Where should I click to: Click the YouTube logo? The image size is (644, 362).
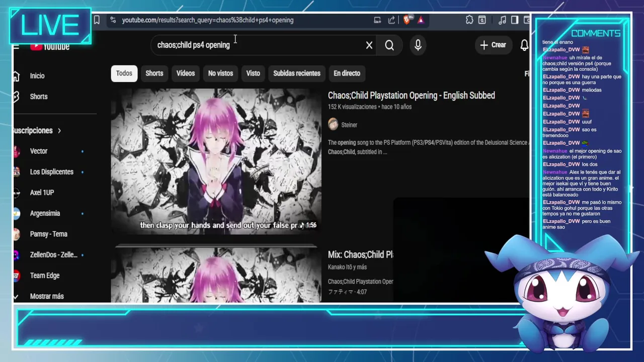click(49, 47)
